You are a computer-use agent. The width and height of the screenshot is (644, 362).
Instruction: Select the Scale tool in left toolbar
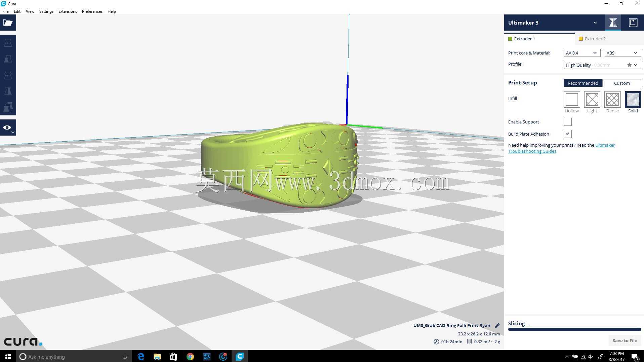coord(8,59)
